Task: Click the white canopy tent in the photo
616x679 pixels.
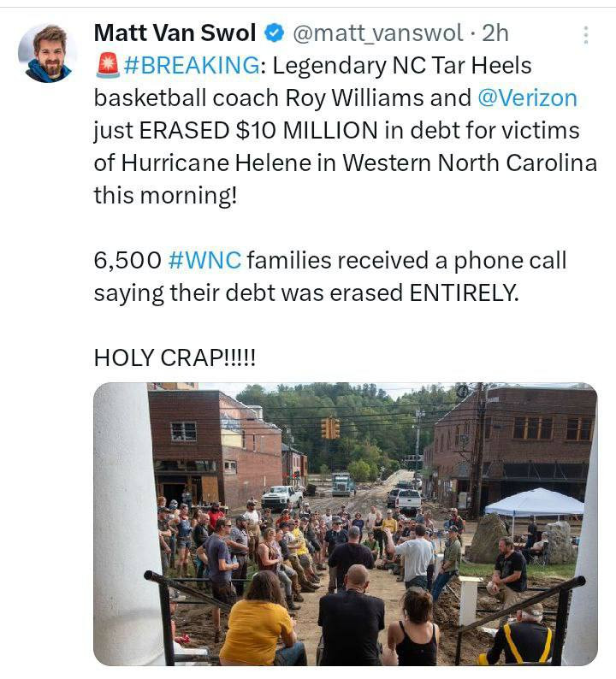Action: pos(534,502)
